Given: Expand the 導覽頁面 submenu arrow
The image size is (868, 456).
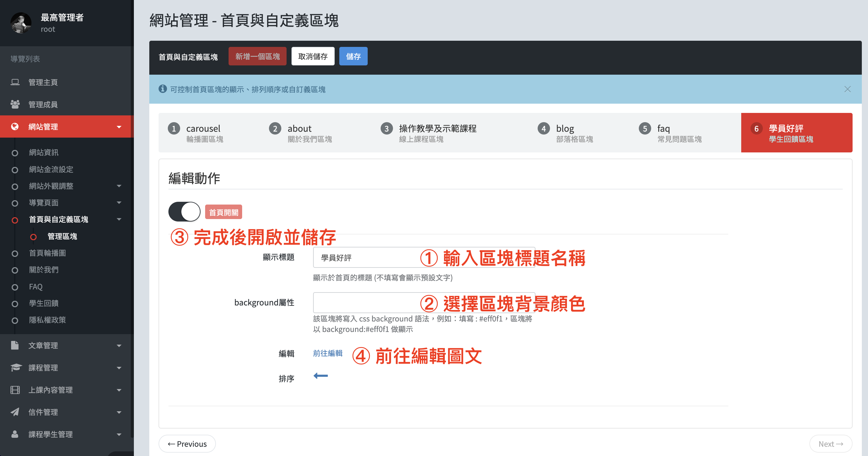Looking at the screenshot, I should click(x=119, y=203).
